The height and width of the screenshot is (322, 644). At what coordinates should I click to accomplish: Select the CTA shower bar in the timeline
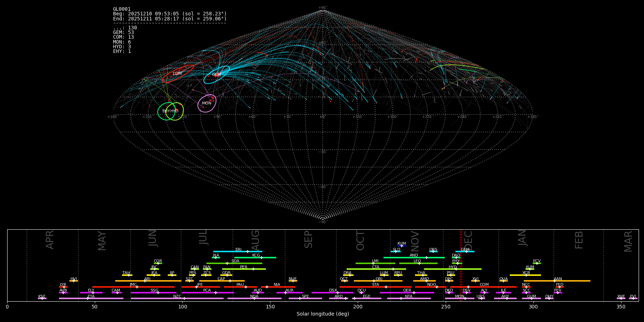pos(376,269)
